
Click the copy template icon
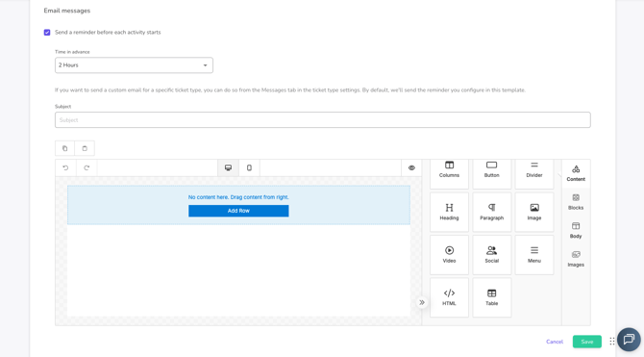(x=65, y=148)
